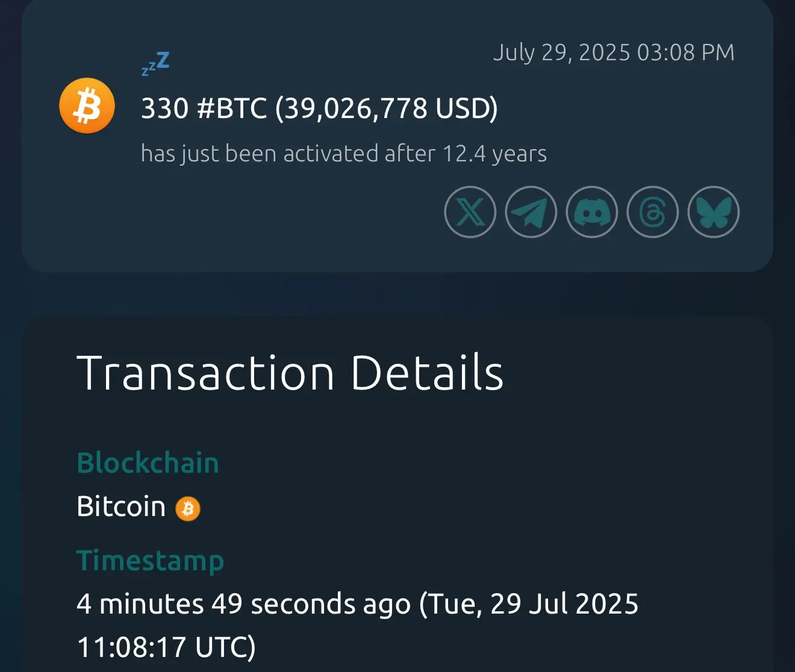795x672 pixels.
Task: Click the July 29, 2025 03:08 PM date
Action: coord(614,52)
